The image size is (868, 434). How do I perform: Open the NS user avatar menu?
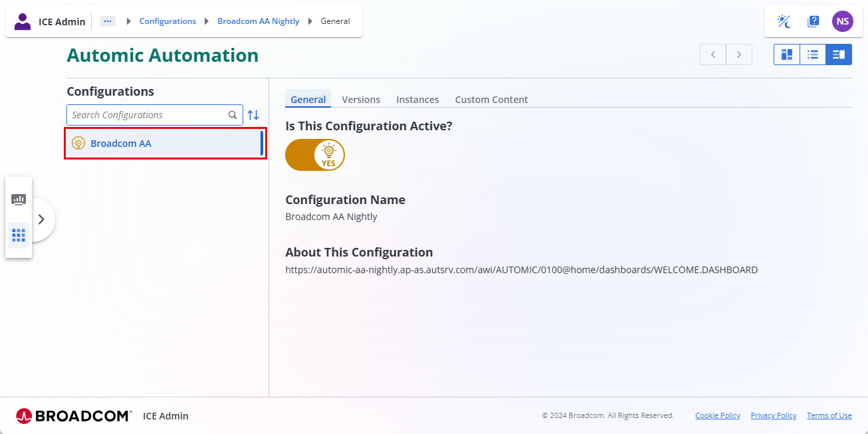(x=842, y=21)
